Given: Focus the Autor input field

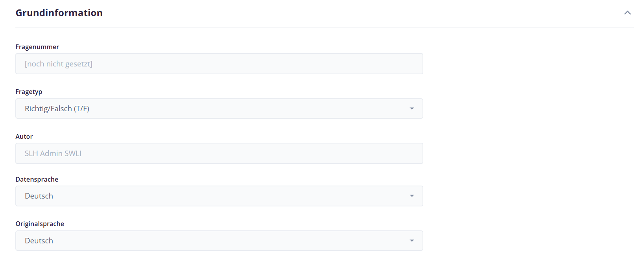Looking at the screenshot, I should coord(219,153).
